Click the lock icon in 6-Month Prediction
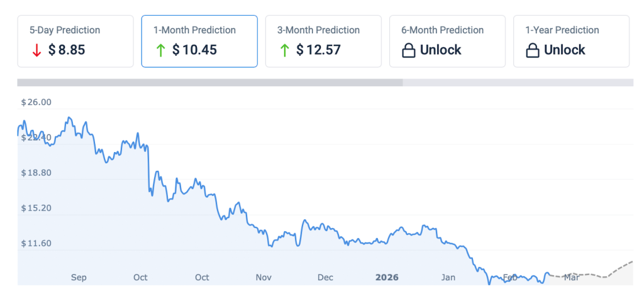Viewport: 644px width, 304px height. click(409, 50)
